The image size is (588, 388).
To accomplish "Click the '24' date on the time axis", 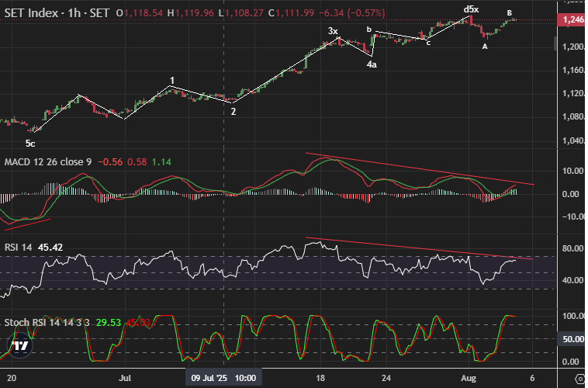I will click(x=386, y=378).
